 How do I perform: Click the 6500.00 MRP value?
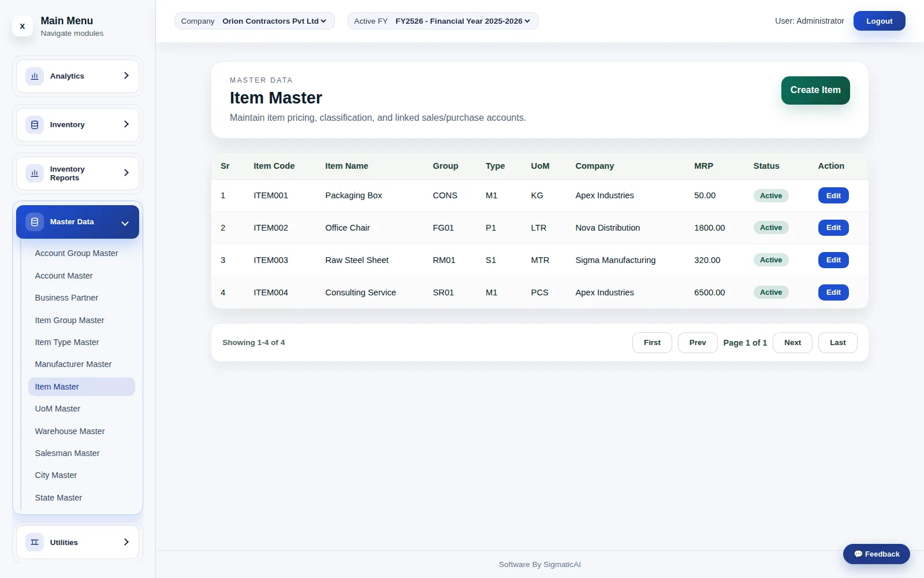tap(709, 292)
